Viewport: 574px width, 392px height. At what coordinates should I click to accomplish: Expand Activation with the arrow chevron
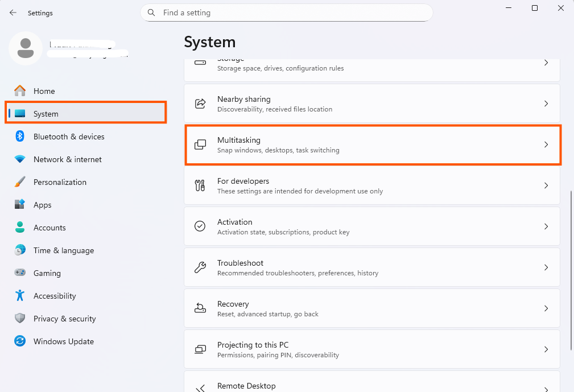[546, 226]
